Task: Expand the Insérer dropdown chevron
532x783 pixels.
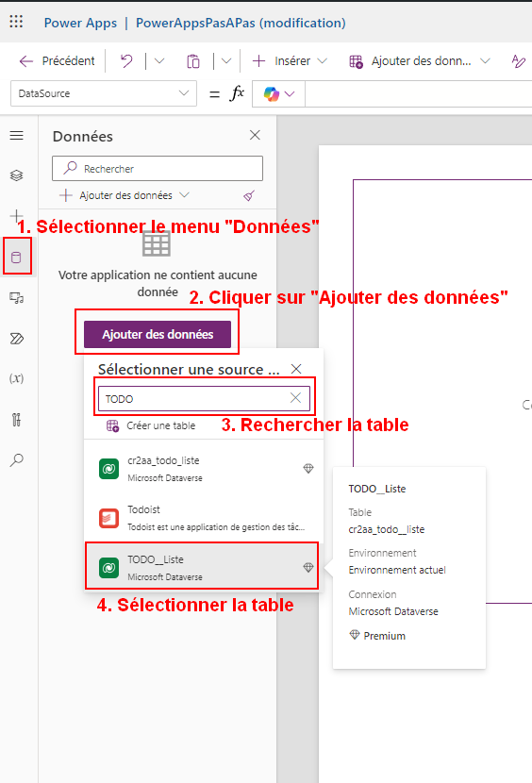Action: pyautogui.click(x=323, y=61)
